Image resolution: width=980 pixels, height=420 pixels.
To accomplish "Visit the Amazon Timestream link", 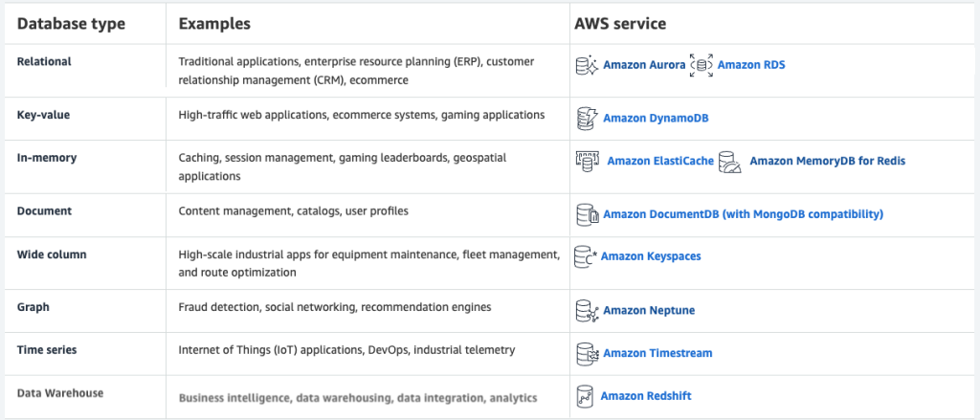I will [657, 353].
